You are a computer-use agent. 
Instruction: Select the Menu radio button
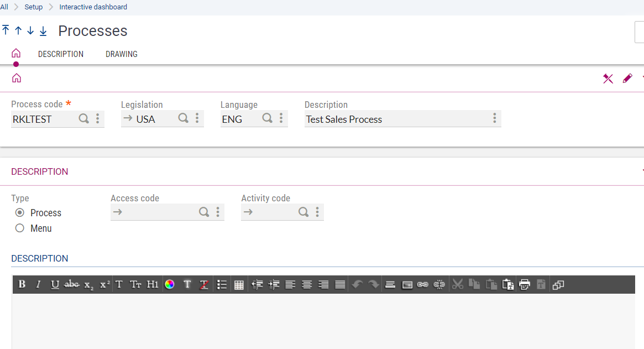[20, 228]
